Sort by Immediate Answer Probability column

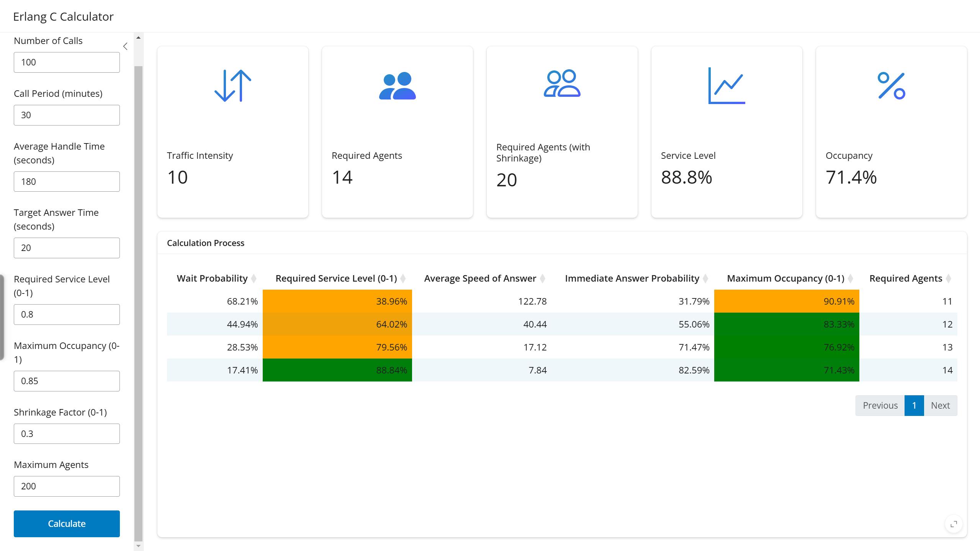(x=632, y=279)
